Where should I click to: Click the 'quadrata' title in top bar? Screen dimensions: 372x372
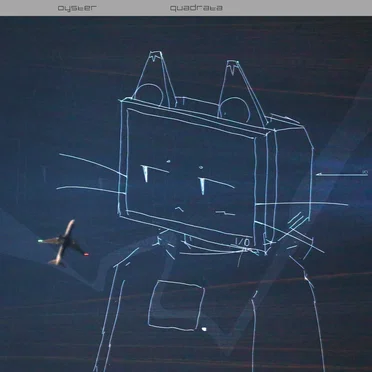pos(196,8)
